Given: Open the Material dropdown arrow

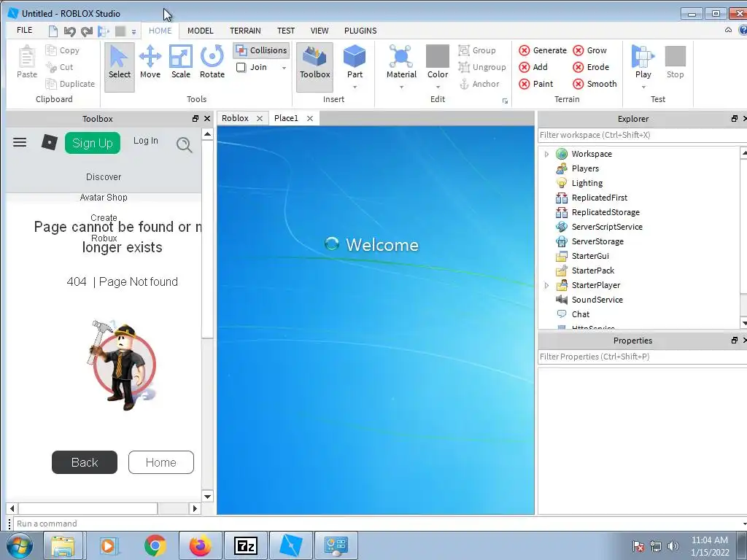Looking at the screenshot, I should point(401,87).
